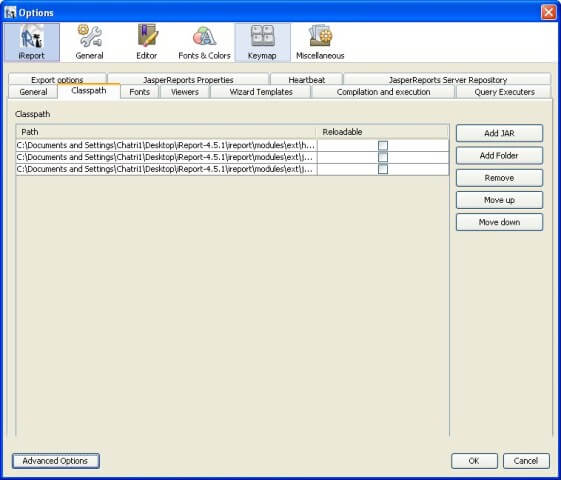
Task: Toggle the second row's Reloadable checkbox
Action: (383, 157)
